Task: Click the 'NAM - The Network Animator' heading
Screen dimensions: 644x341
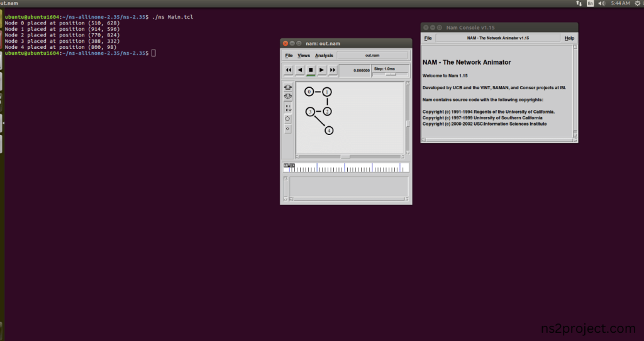Action: [x=467, y=62]
